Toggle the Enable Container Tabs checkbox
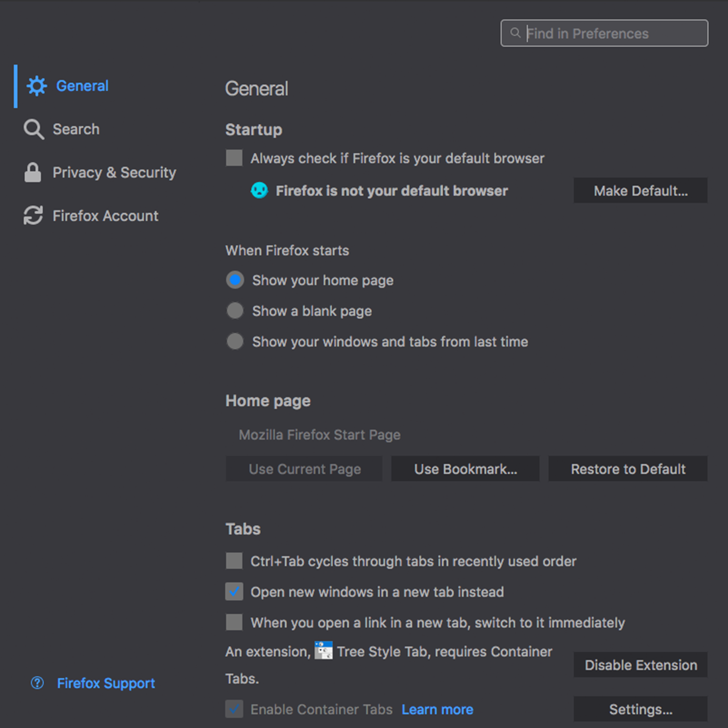 [234, 709]
